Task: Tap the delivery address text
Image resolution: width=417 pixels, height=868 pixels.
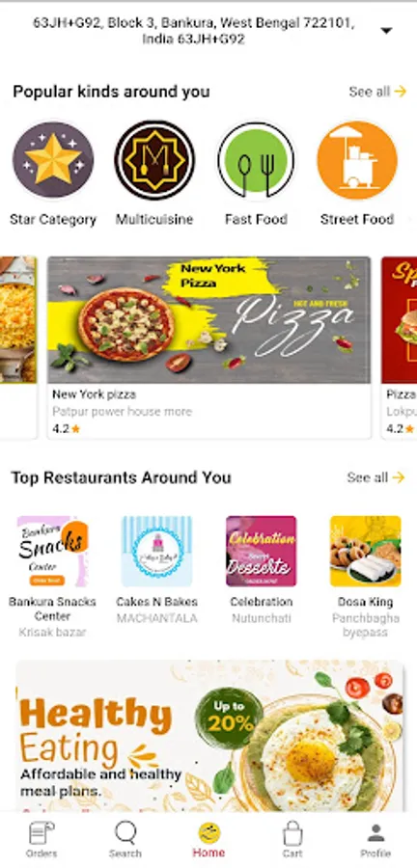Action: point(194,31)
